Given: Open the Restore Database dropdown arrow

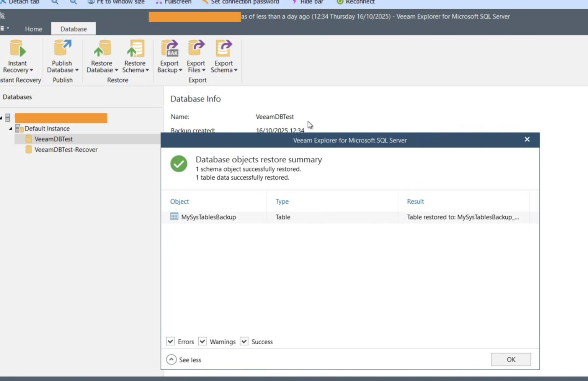Looking at the screenshot, I should point(116,70).
